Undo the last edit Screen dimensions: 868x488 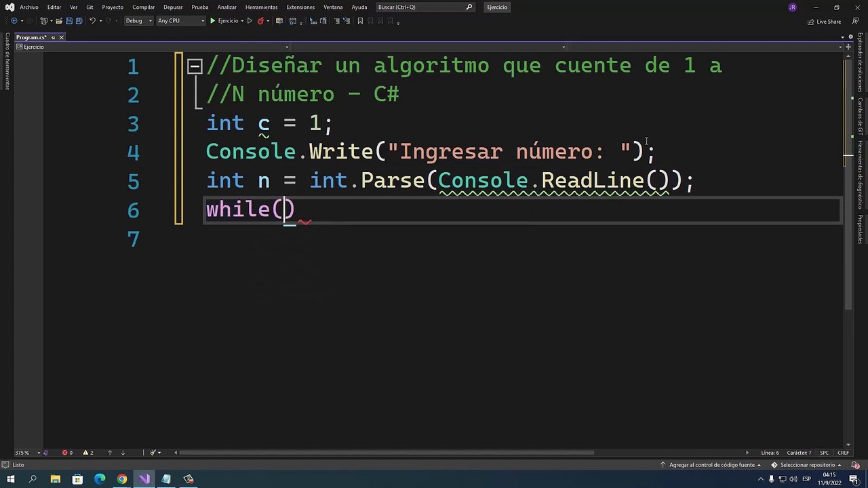point(92,21)
